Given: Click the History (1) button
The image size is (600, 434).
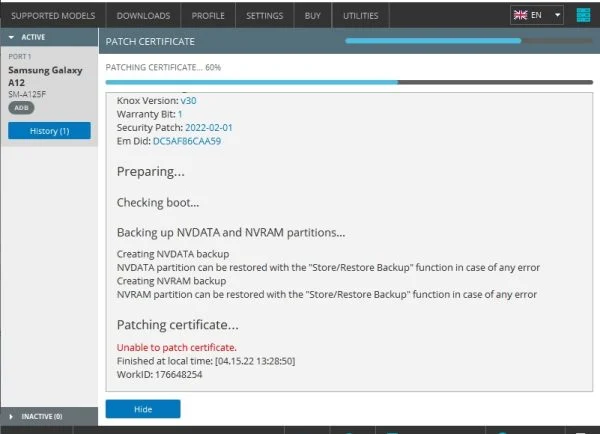Looking at the screenshot, I should pos(49,131).
